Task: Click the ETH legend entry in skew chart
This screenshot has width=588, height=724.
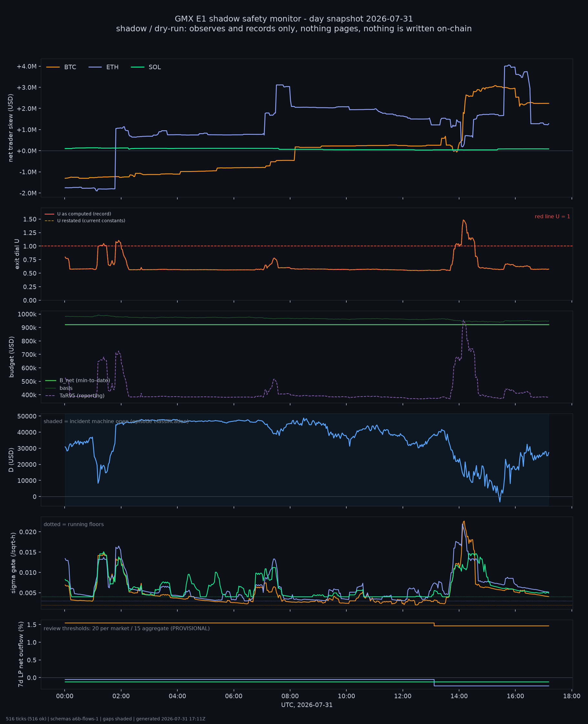Action: [104, 67]
